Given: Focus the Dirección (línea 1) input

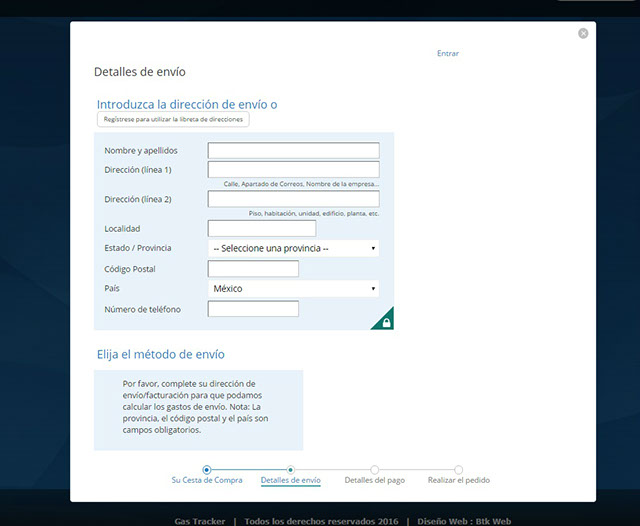Looking at the screenshot, I should pyautogui.click(x=293, y=170).
